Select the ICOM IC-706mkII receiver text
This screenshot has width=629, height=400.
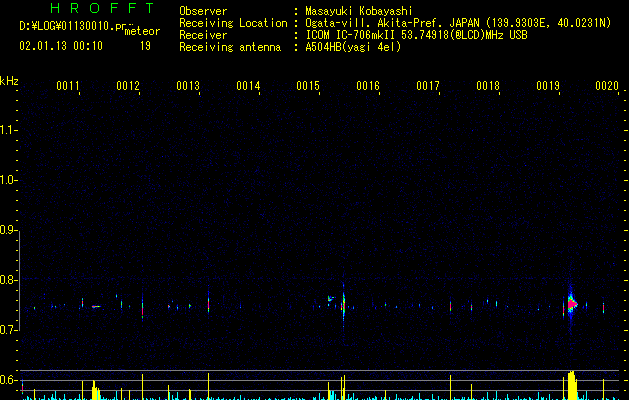click(x=416, y=35)
